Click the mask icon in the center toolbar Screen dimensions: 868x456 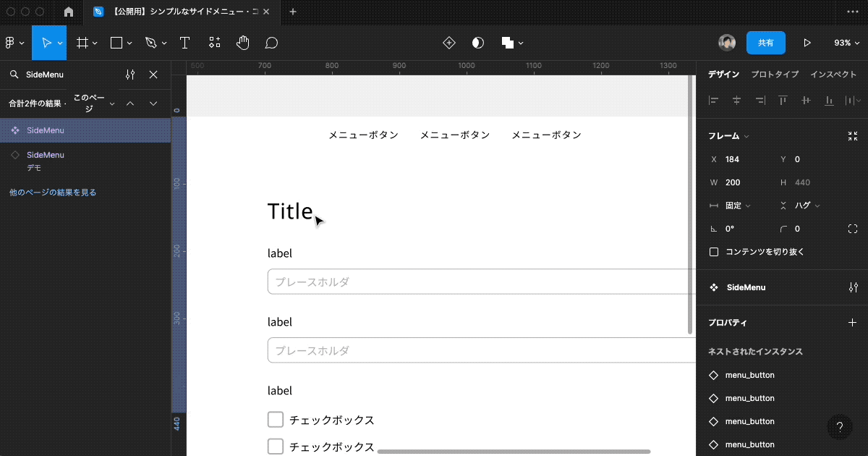477,43
